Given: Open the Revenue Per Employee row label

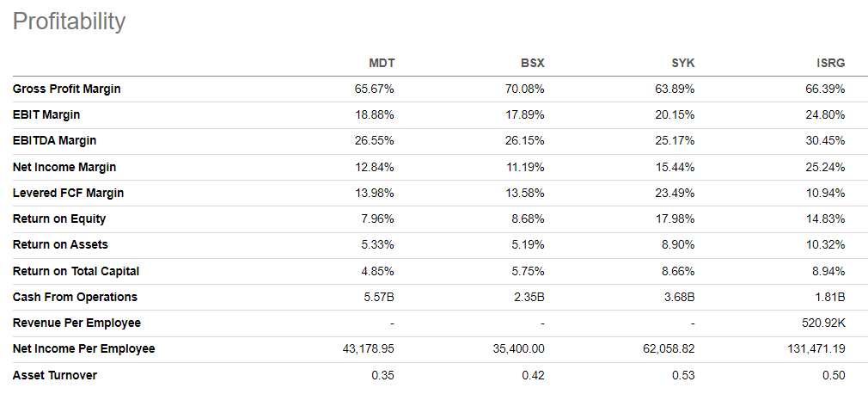Looking at the screenshot, I should pos(76,323).
